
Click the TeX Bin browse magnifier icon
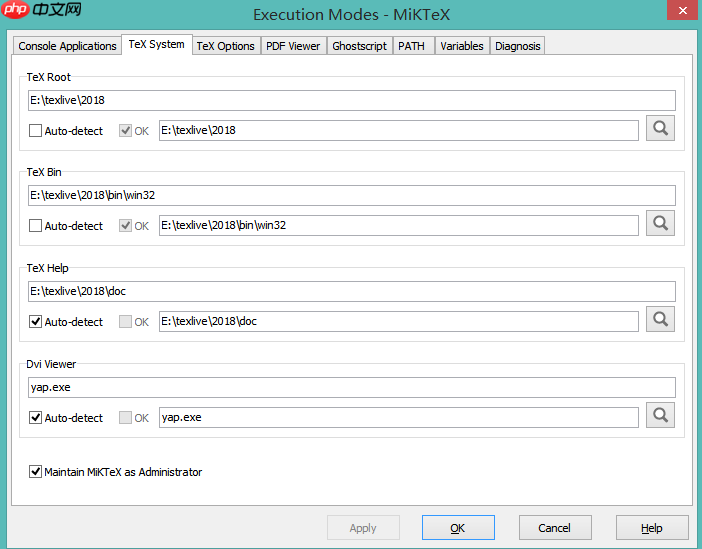pyautogui.click(x=660, y=223)
